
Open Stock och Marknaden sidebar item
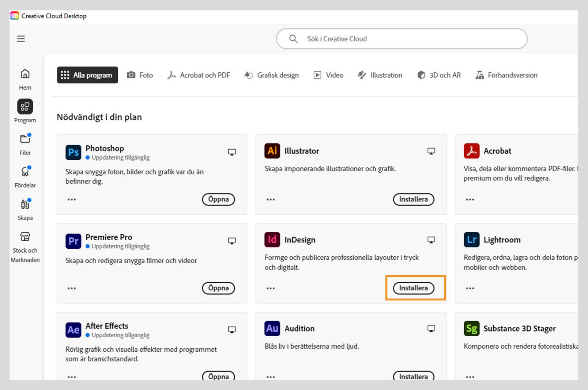(25, 246)
